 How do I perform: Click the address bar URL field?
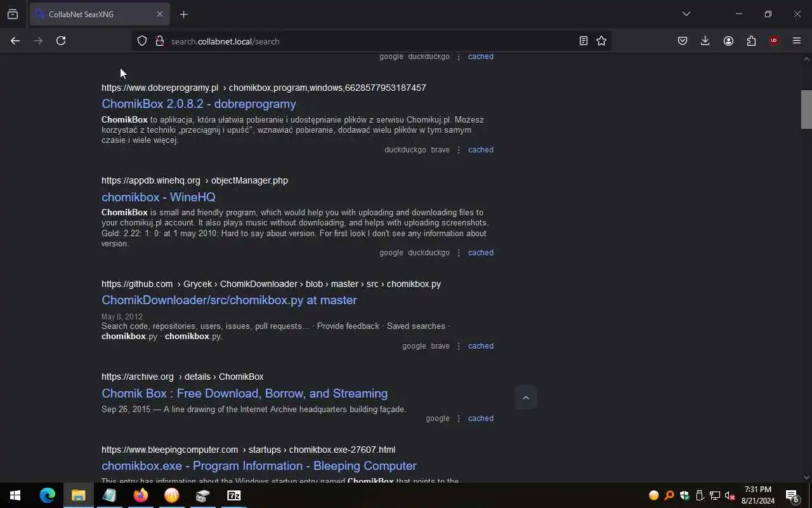371,41
